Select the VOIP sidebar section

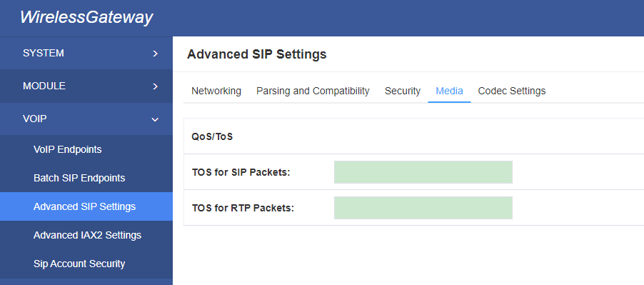(86, 119)
